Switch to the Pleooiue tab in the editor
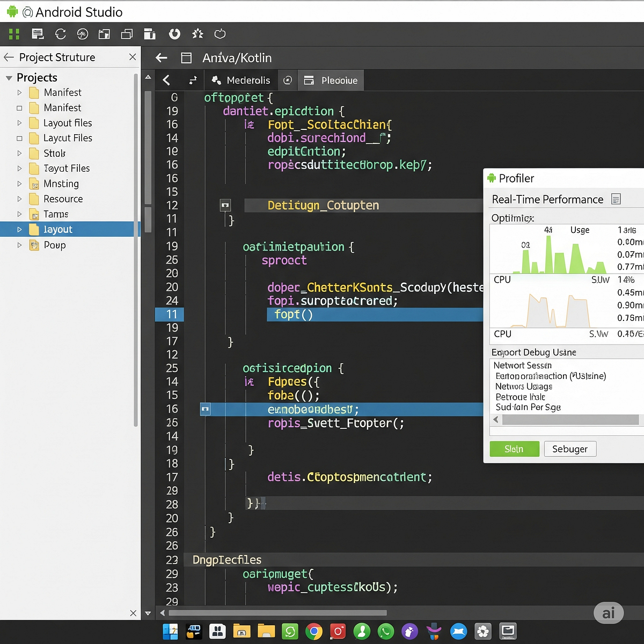The width and height of the screenshot is (644, 644). point(330,80)
